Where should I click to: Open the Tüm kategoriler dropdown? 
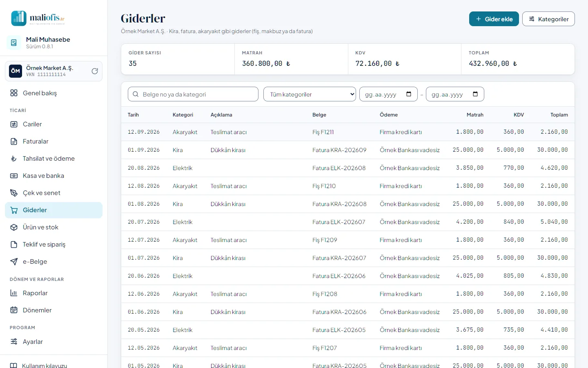point(310,94)
